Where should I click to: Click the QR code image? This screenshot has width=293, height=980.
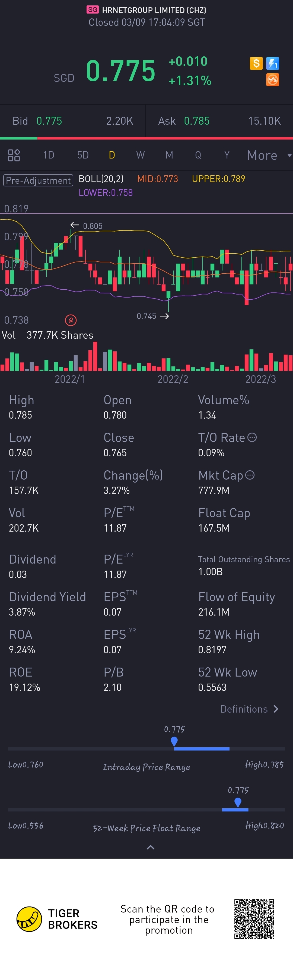click(254, 919)
